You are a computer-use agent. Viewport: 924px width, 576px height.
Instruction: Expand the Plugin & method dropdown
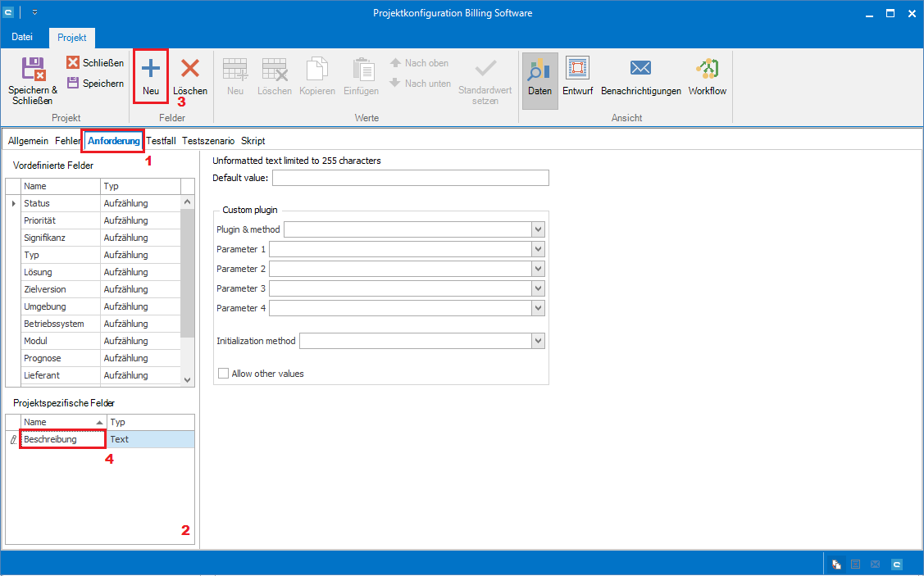click(539, 229)
